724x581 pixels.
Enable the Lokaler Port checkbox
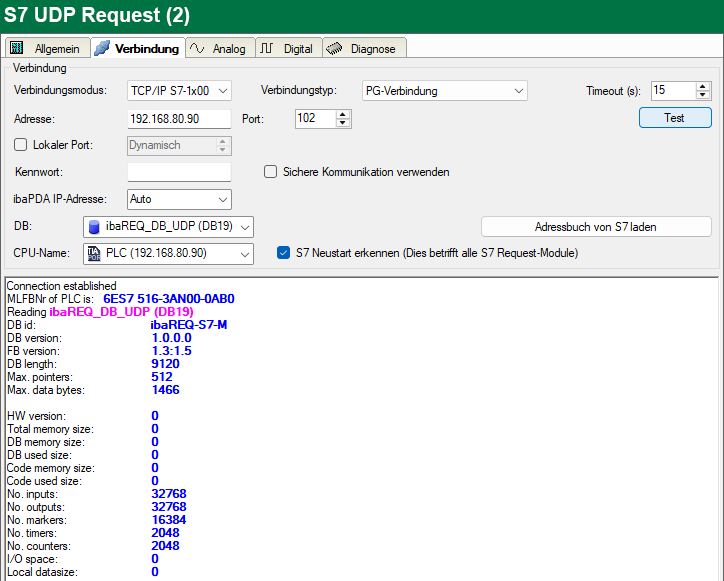click(x=21, y=145)
